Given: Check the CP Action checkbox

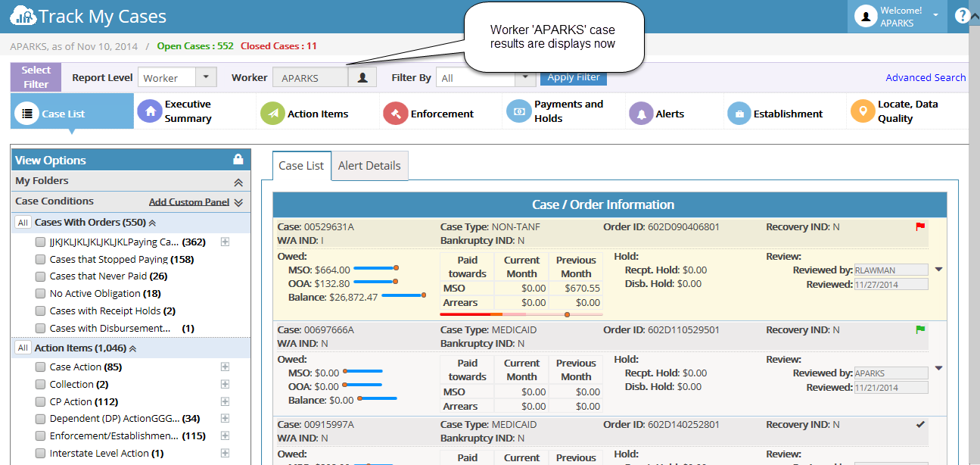Looking at the screenshot, I should click(x=40, y=402).
